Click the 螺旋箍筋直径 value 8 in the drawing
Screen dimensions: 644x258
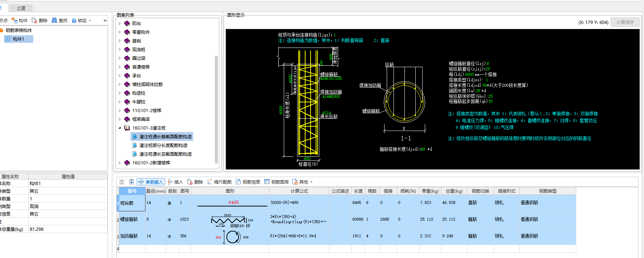coord(488,64)
